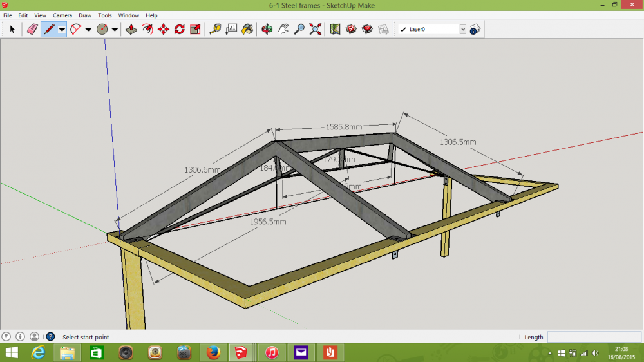Toggle the geo-location status icon
Image resolution: width=644 pixels, height=362 pixels.
[6, 336]
